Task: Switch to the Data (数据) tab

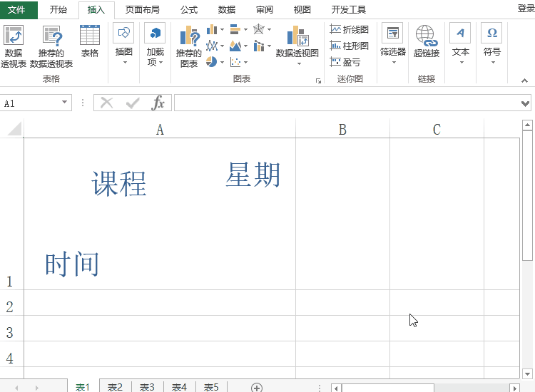Action: (x=227, y=9)
